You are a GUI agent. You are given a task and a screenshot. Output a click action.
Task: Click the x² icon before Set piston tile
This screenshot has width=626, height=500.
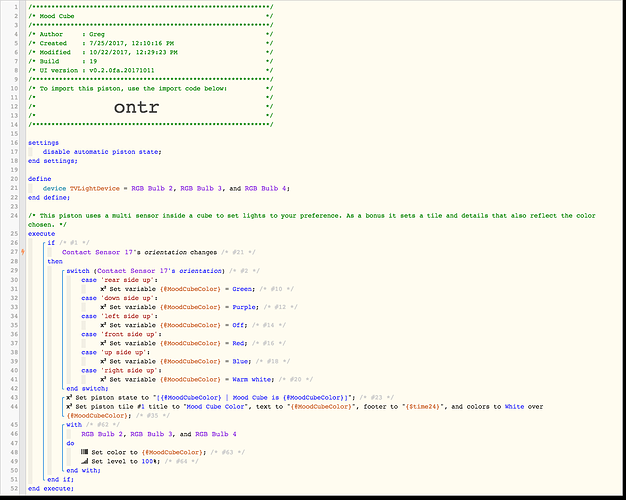pos(69,407)
